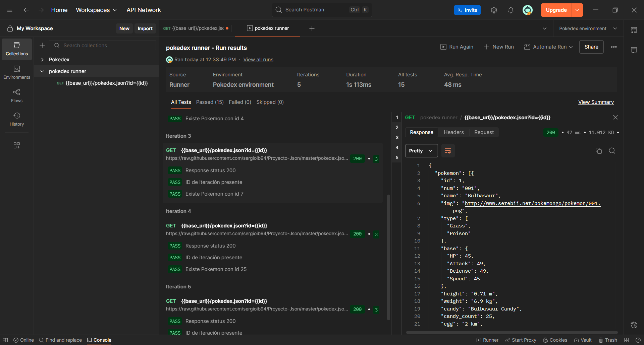Open the settings gear icon
644x345 pixels.
[x=494, y=10]
